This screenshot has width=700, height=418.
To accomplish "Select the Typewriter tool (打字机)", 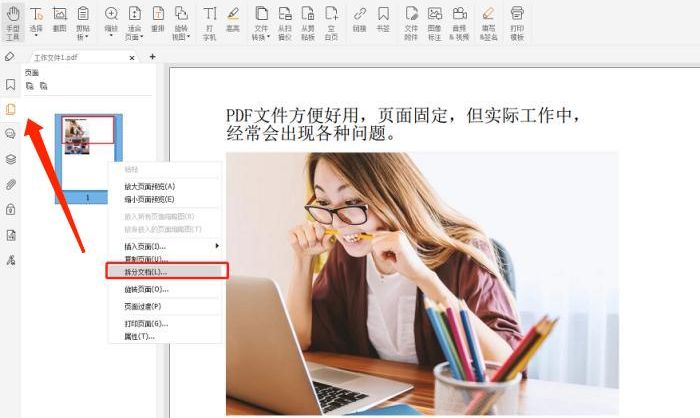I will [209, 23].
